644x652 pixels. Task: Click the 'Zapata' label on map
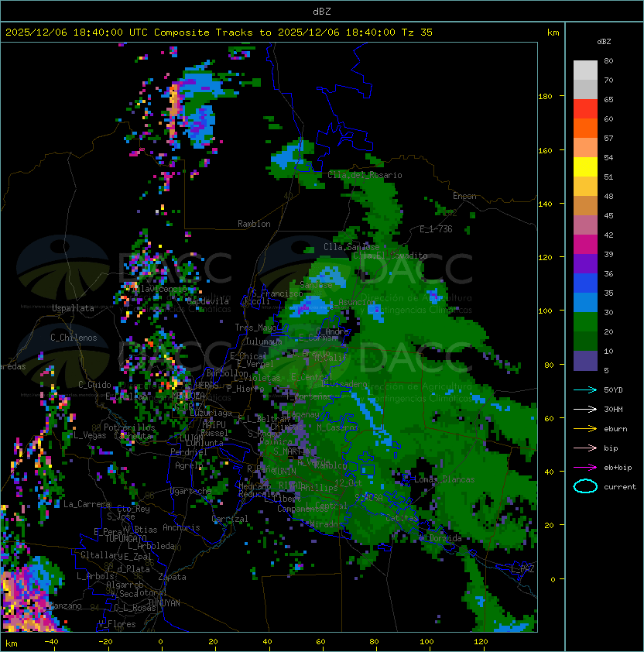pyautogui.click(x=172, y=577)
